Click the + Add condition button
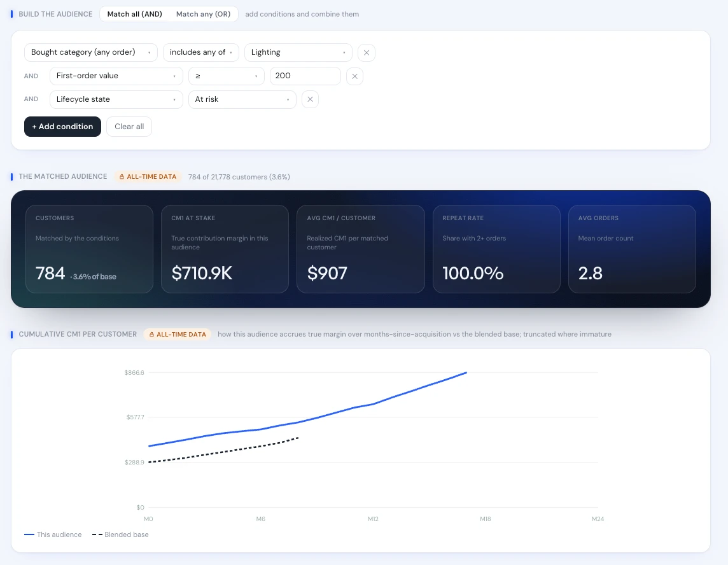 (62, 127)
